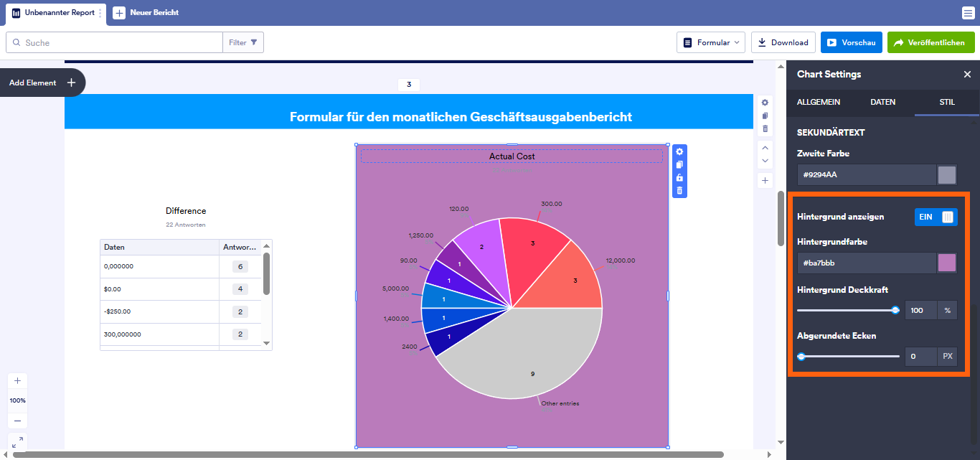Move the page up using the chevron icon
980x460 pixels.
pyautogui.click(x=765, y=149)
